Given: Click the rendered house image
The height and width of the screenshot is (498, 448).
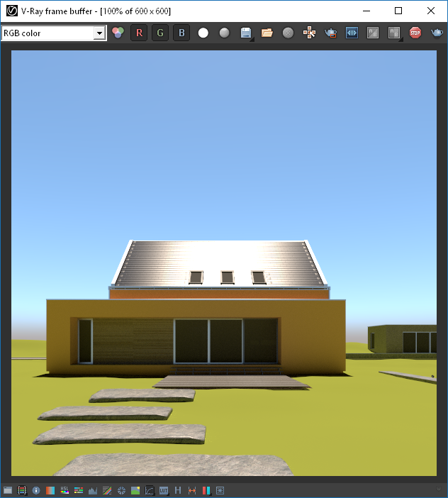Looking at the screenshot, I should click(224, 263).
